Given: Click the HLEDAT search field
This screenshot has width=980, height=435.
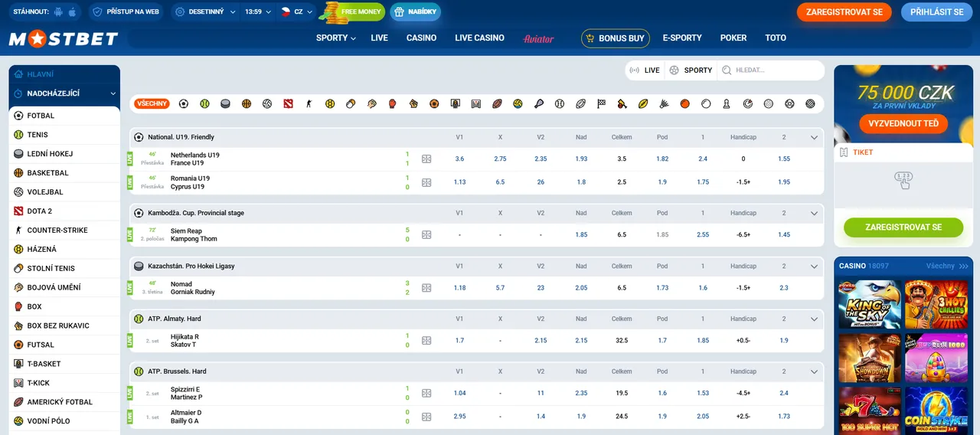Looking at the screenshot, I should [x=773, y=70].
